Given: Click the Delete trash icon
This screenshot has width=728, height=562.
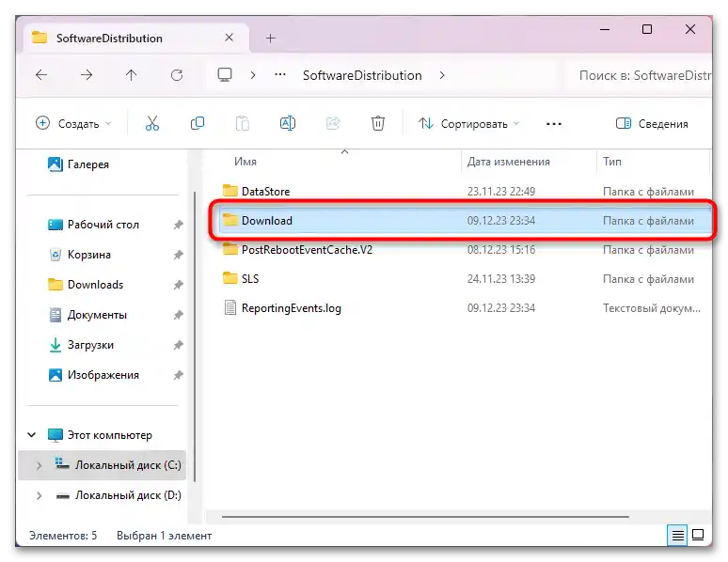Looking at the screenshot, I should coord(378,123).
